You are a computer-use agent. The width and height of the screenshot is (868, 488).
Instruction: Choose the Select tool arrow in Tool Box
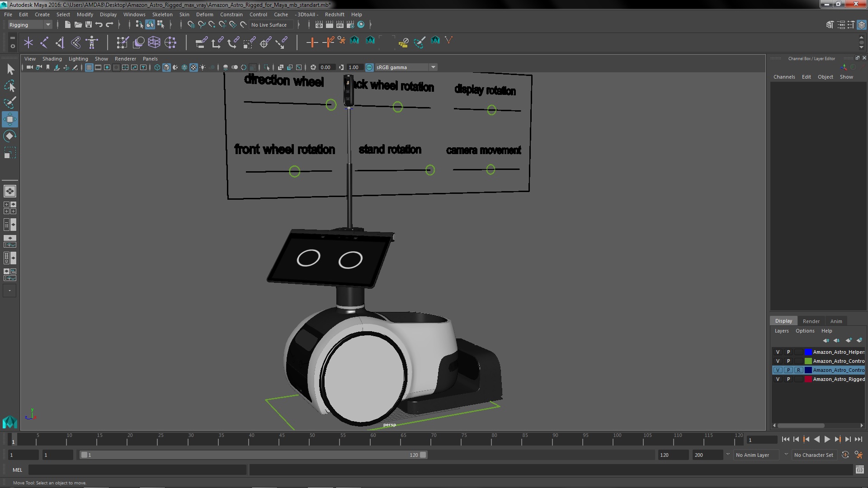(10, 69)
